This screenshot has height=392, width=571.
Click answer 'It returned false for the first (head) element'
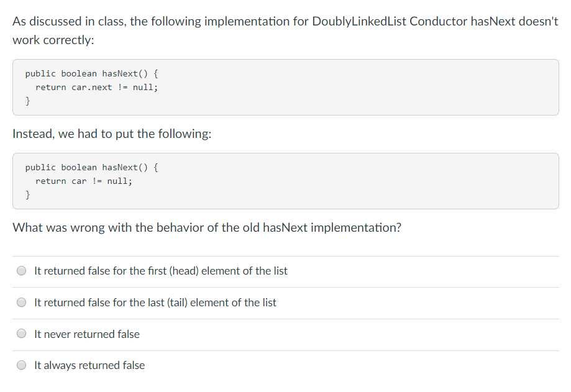point(160,270)
